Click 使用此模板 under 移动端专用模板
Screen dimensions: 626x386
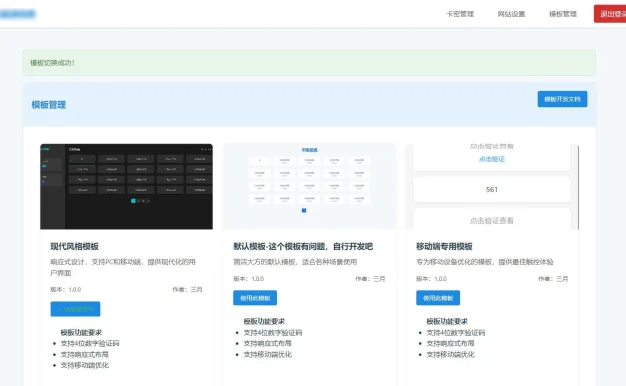pyautogui.click(x=438, y=298)
